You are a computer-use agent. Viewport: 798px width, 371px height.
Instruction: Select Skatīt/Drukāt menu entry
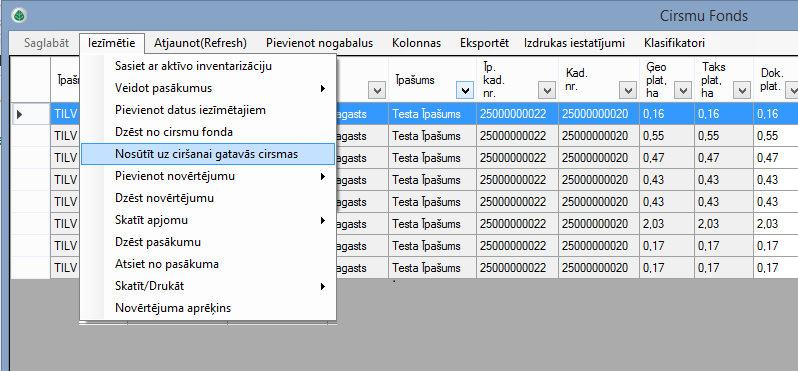(208, 287)
